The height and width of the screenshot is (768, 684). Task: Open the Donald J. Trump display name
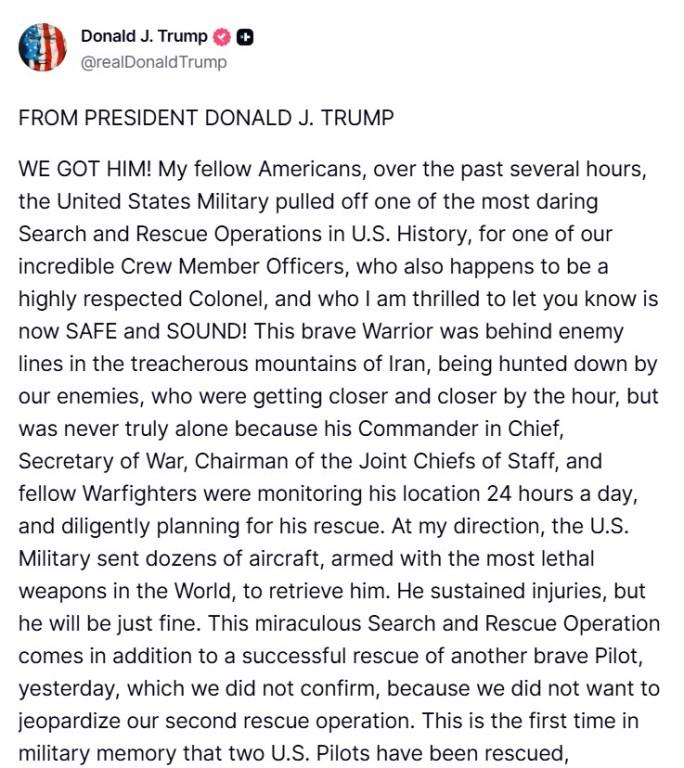click(144, 36)
